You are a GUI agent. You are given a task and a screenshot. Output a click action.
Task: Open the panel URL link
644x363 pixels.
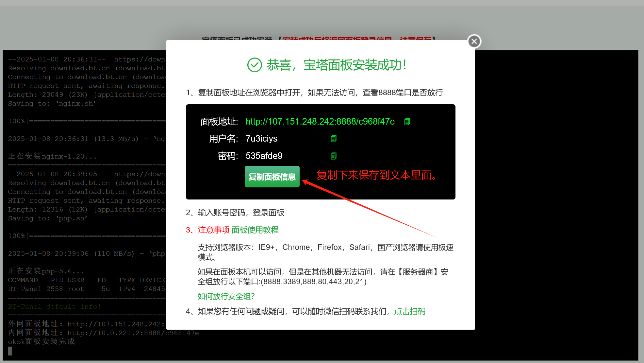click(320, 122)
